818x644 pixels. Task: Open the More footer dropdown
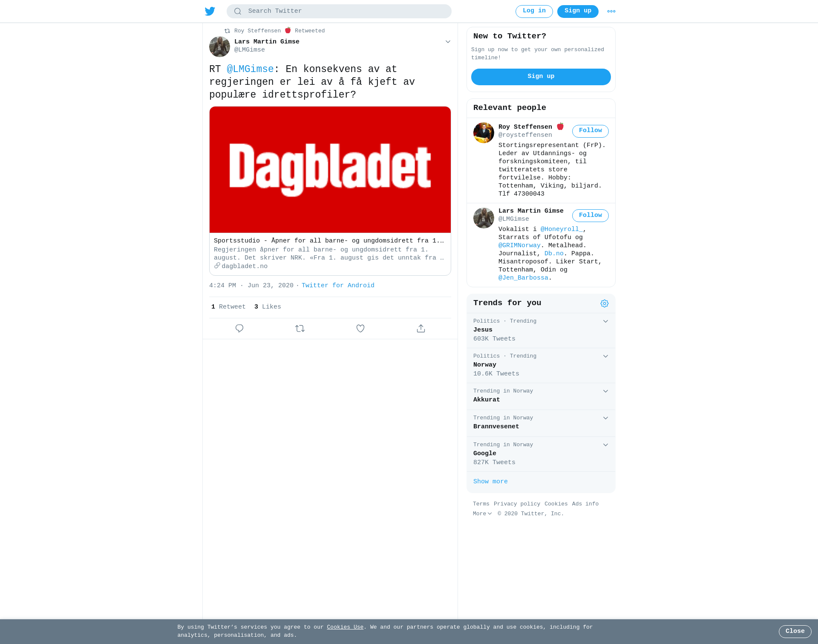(482, 514)
